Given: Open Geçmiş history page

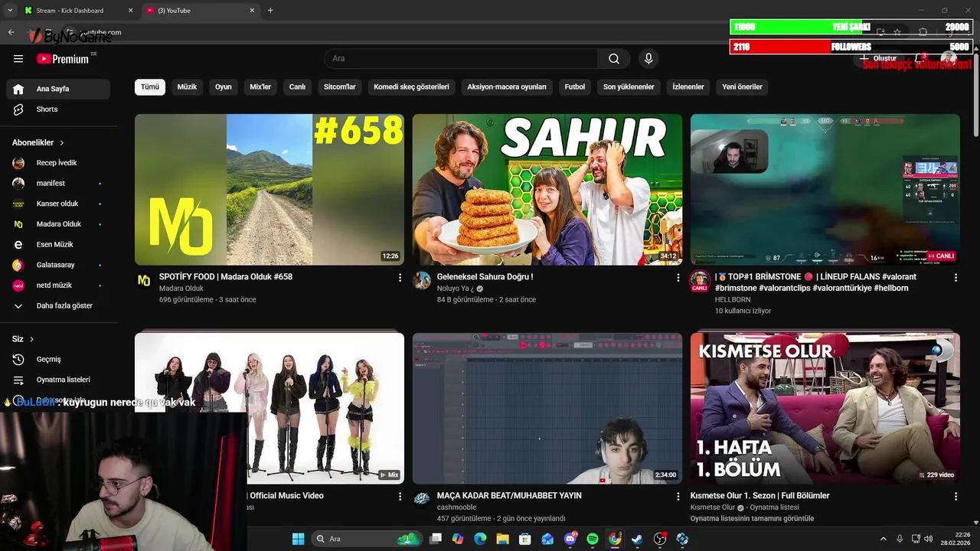Looking at the screenshot, I should coord(58,359).
